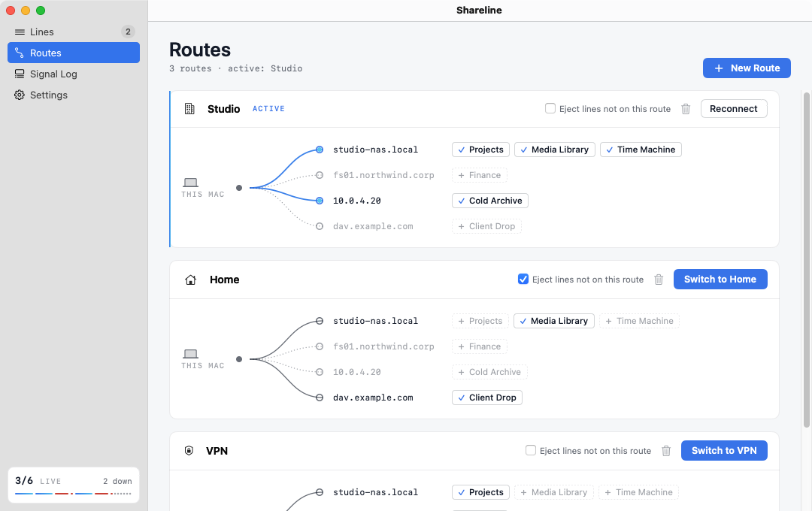
Task: Click '3 routes · active: Studio' subtitle
Action: click(x=235, y=68)
